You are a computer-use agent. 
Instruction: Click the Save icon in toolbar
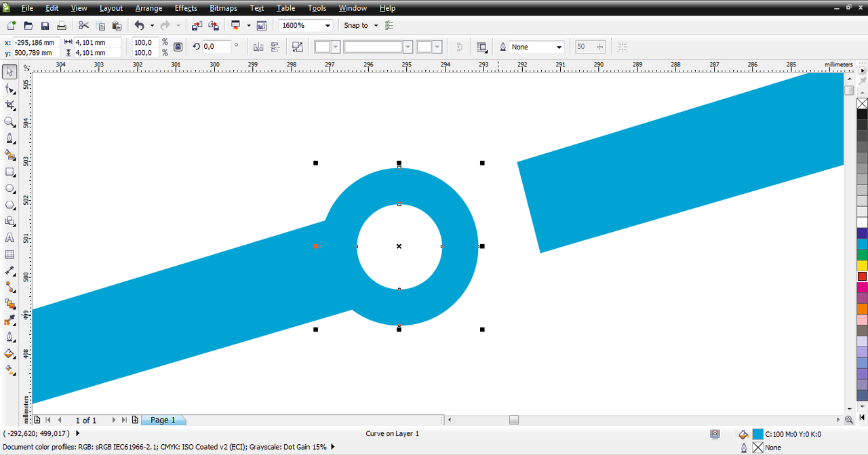45,26
